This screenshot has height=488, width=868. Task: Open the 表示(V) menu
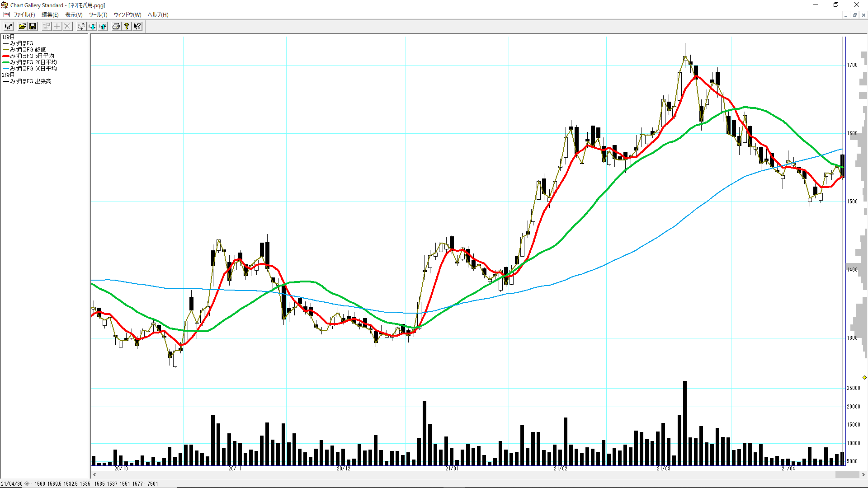(x=74, y=14)
